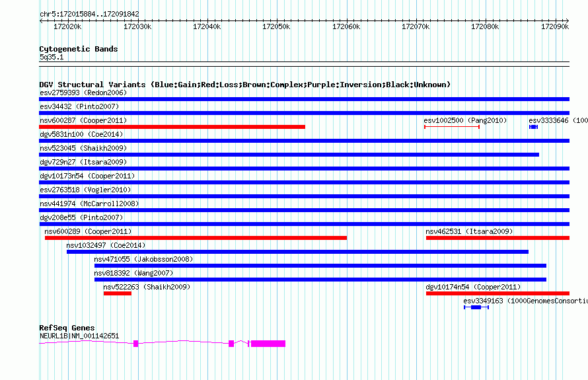Click the chr5:172015884..172091842 coordinate label
The image size is (588, 380).
pos(89,14)
